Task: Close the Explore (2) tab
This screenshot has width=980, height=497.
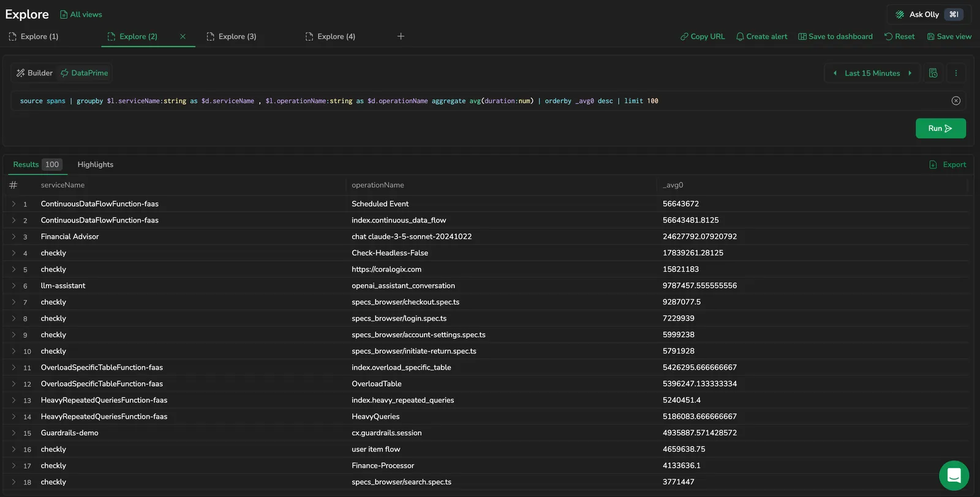Action: click(183, 36)
